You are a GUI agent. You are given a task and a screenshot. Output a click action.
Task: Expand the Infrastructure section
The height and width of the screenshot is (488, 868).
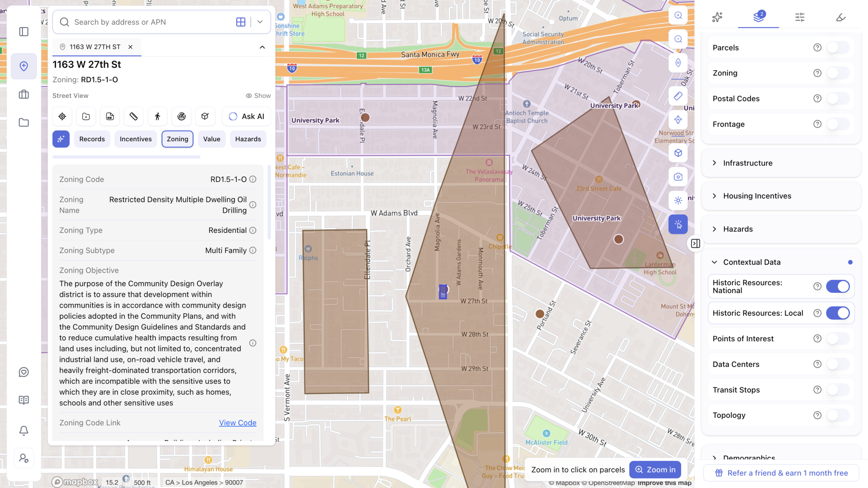click(x=781, y=163)
